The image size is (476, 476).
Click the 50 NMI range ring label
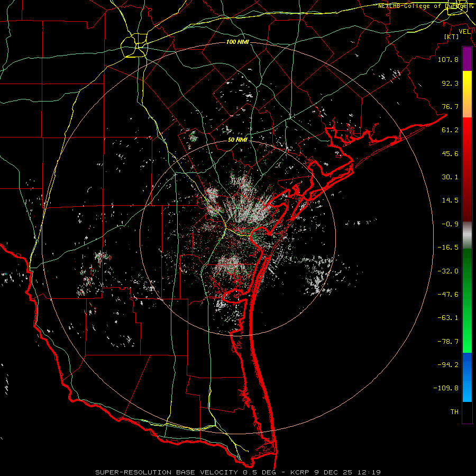pyautogui.click(x=237, y=140)
